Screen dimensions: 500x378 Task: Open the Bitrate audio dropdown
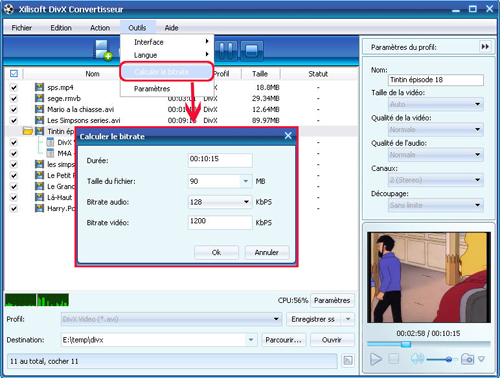246,202
